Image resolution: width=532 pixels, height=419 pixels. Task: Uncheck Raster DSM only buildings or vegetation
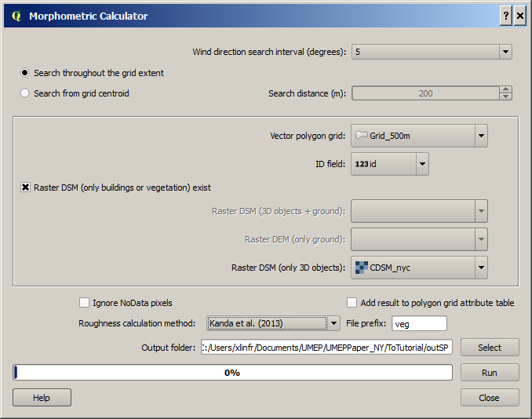coord(25,188)
